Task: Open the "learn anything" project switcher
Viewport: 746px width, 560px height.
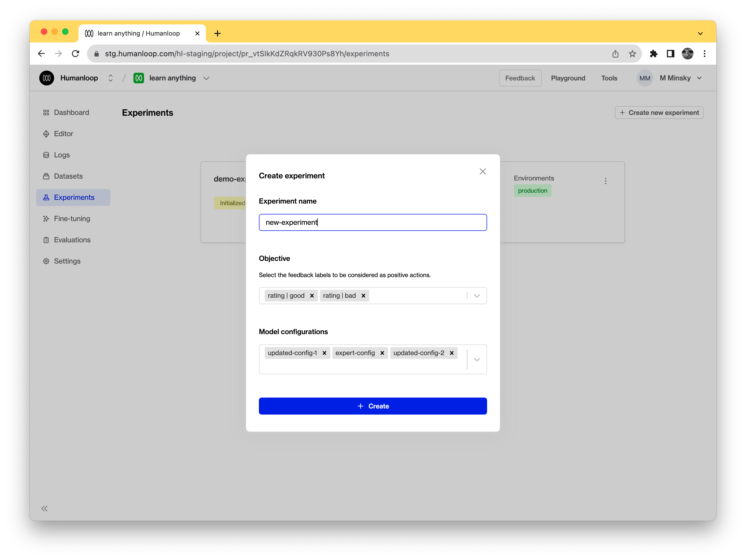Action: (x=206, y=78)
